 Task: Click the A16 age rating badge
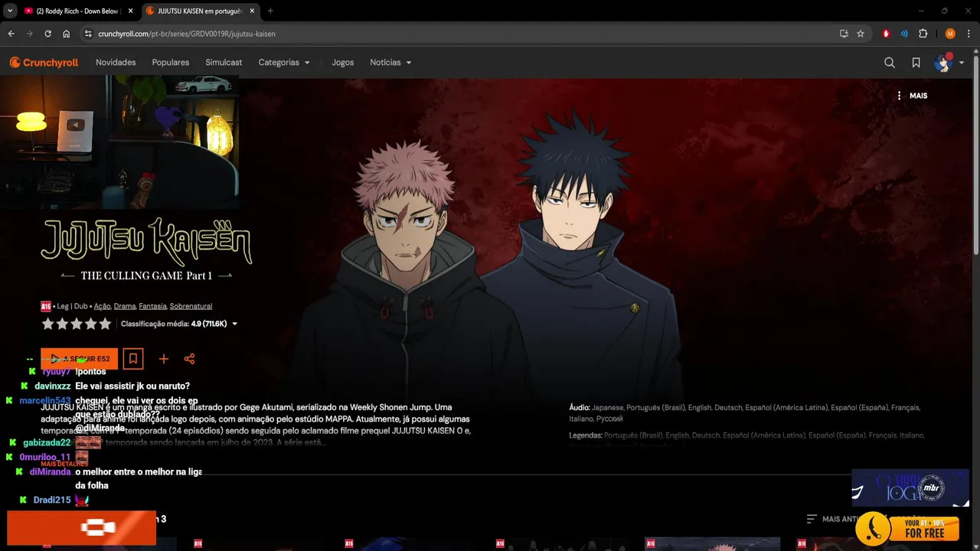tap(46, 306)
